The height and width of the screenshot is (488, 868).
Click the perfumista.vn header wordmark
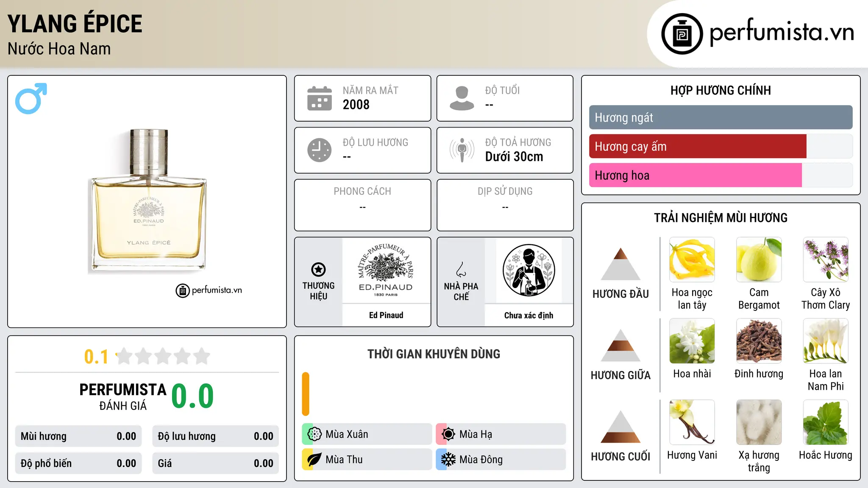(x=782, y=32)
